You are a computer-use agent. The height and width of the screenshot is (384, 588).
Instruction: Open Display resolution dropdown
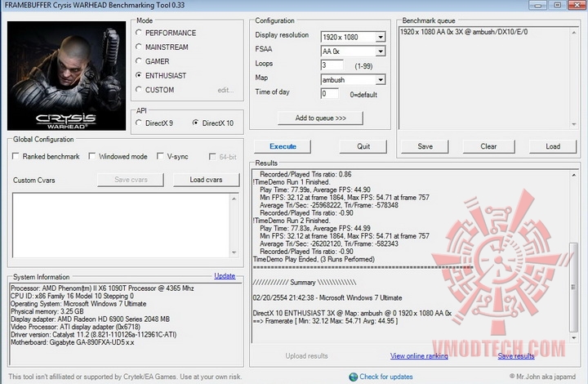tap(381, 37)
